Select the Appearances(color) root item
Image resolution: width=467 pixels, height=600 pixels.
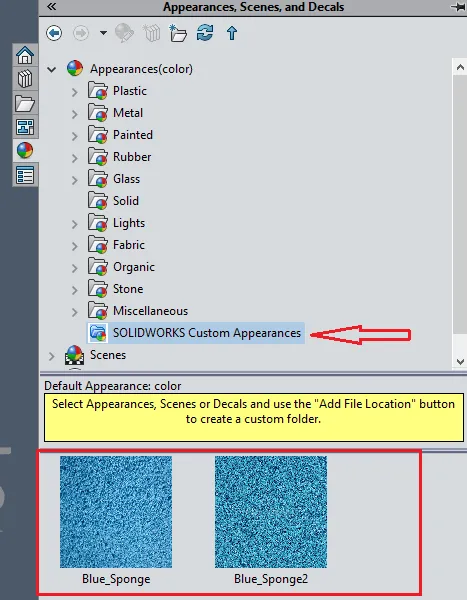[x=141, y=69]
